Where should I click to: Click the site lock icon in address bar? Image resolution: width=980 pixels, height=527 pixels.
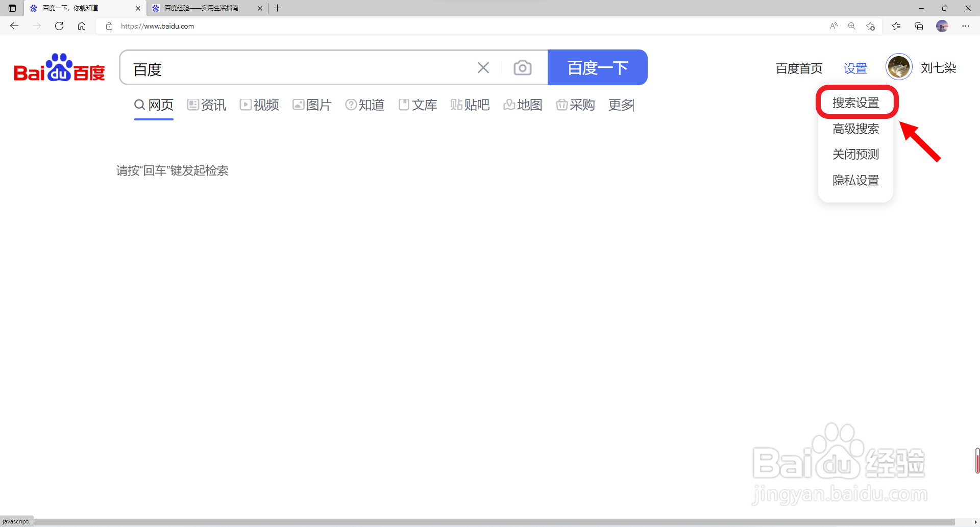click(x=109, y=26)
